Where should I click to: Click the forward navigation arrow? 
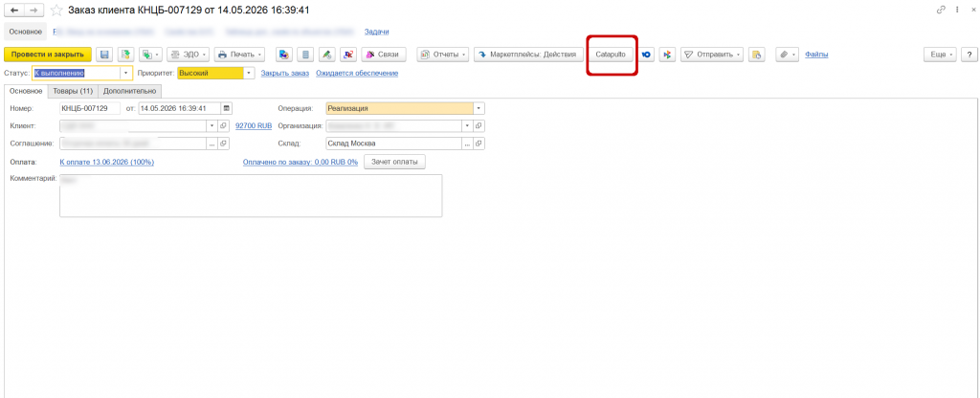(x=34, y=11)
